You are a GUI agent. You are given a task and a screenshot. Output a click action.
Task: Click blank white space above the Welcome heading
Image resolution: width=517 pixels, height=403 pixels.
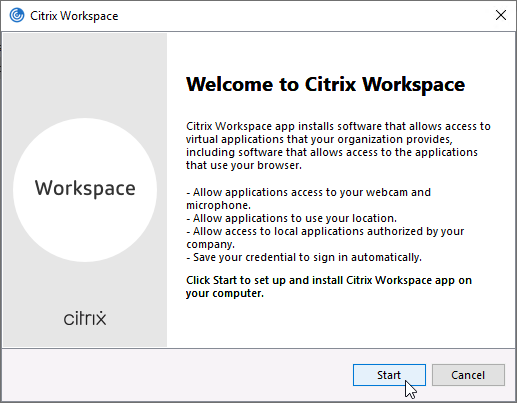(x=340, y=53)
